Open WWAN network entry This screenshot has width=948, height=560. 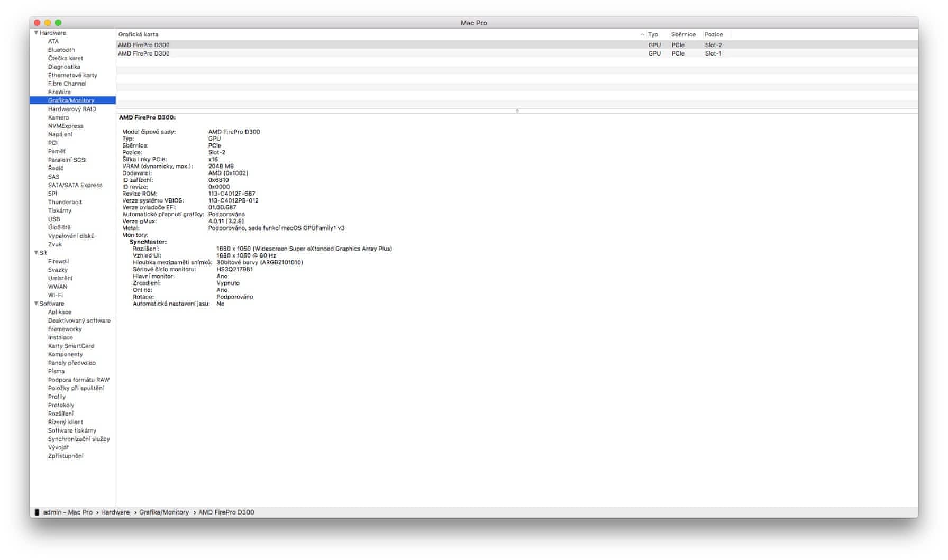point(58,287)
